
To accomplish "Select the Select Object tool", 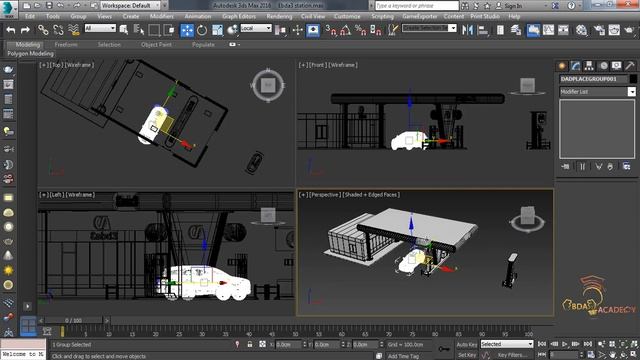I will (x=124, y=30).
